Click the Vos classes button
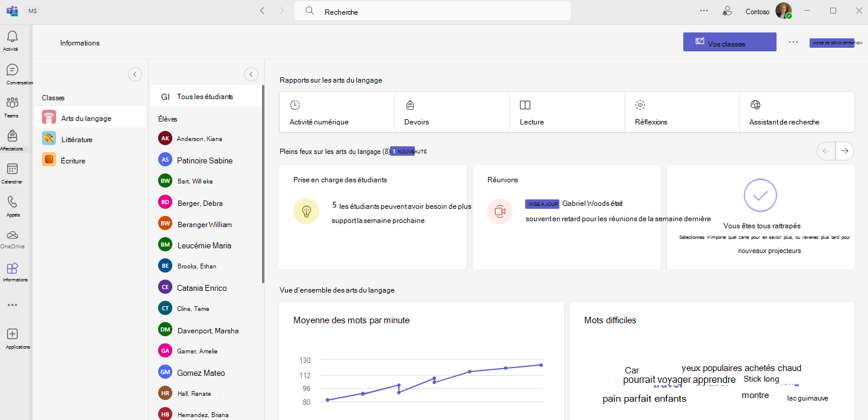The width and height of the screenshot is (868, 420). coord(729,42)
